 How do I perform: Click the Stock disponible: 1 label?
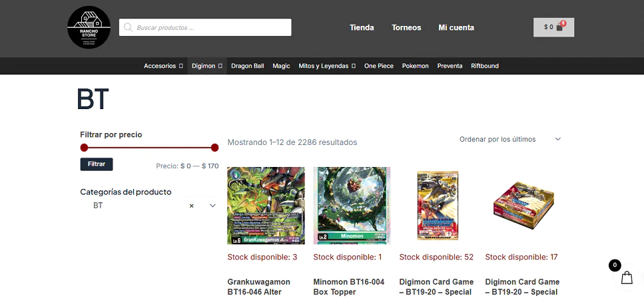point(348,257)
